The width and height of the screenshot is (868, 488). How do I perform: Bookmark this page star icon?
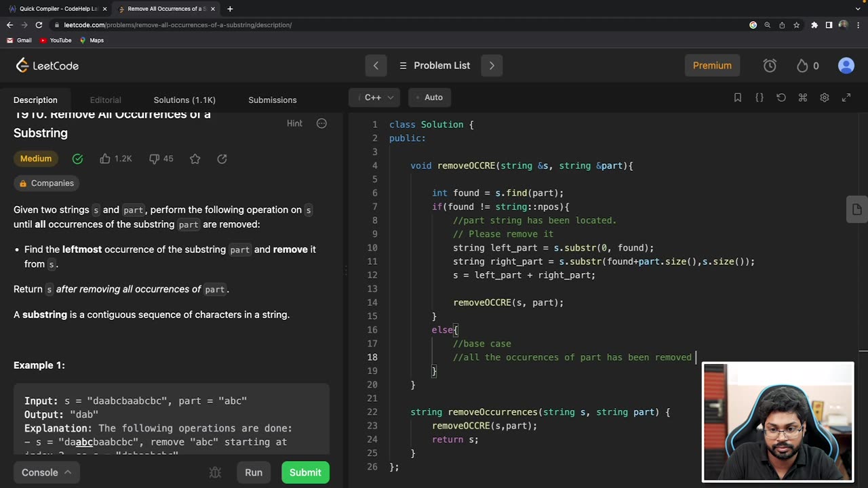(x=796, y=25)
